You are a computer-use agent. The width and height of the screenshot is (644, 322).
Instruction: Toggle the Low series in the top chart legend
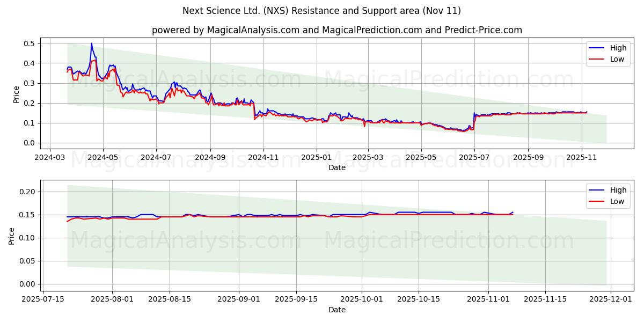click(x=617, y=58)
